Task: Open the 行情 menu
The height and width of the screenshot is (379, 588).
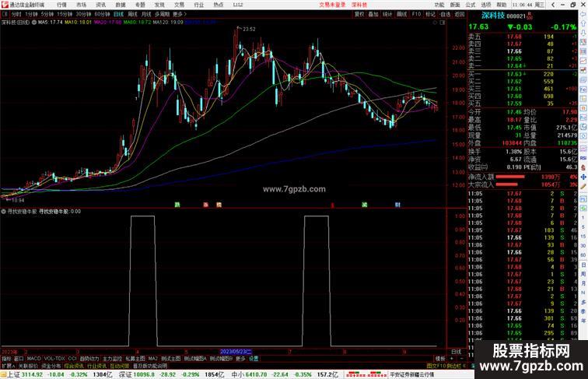Action: [x=61, y=5]
